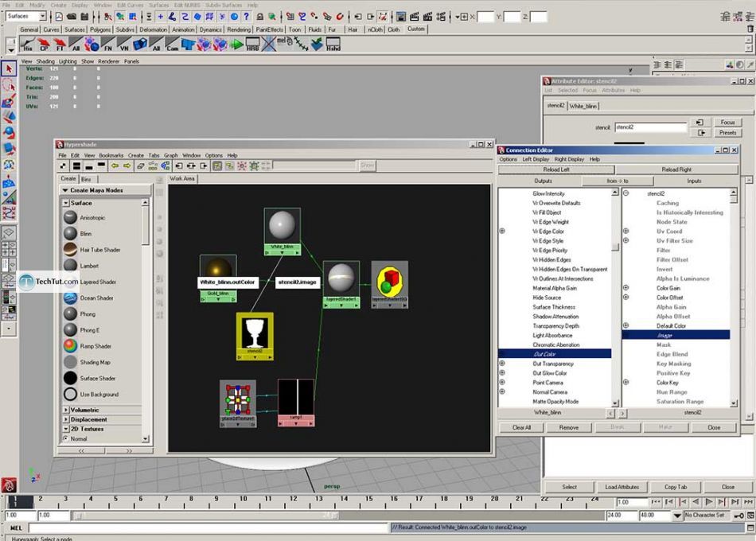Open viewport Shading menu

45,62
